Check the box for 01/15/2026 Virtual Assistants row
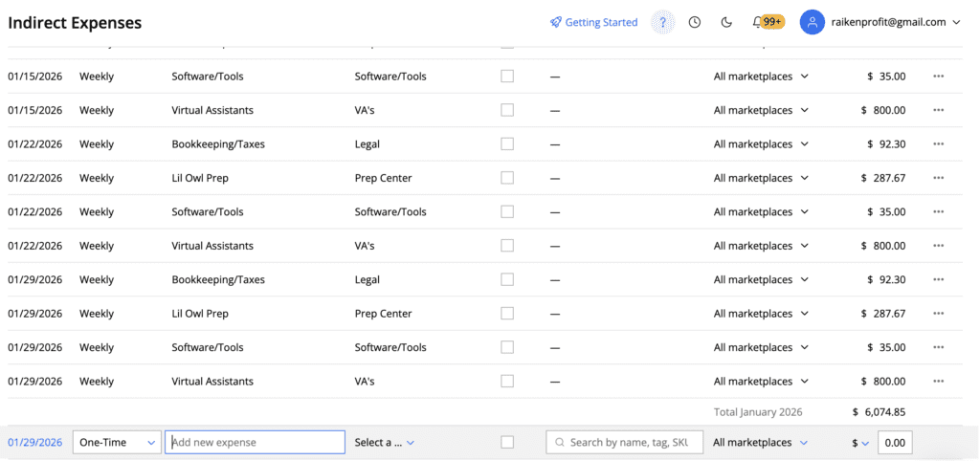Viewport: 980px width, 461px height. 507,110
